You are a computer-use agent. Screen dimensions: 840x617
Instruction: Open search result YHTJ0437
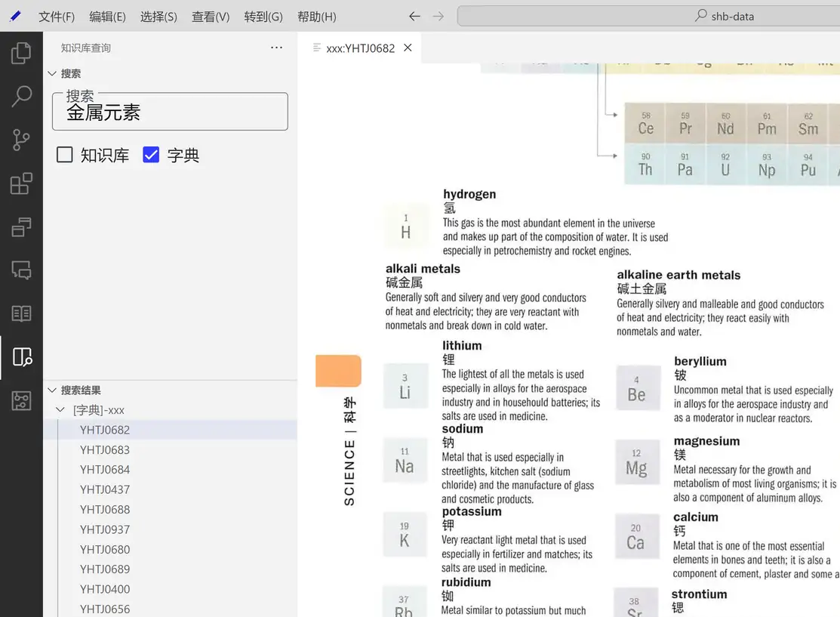tap(105, 489)
